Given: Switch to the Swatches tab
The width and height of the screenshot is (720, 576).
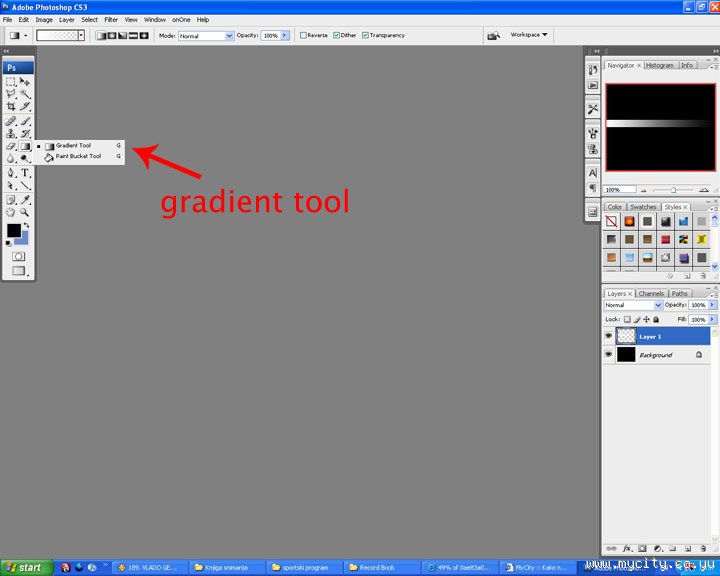Looking at the screenshot, I should pyautogui.click(x=643, y=207).
